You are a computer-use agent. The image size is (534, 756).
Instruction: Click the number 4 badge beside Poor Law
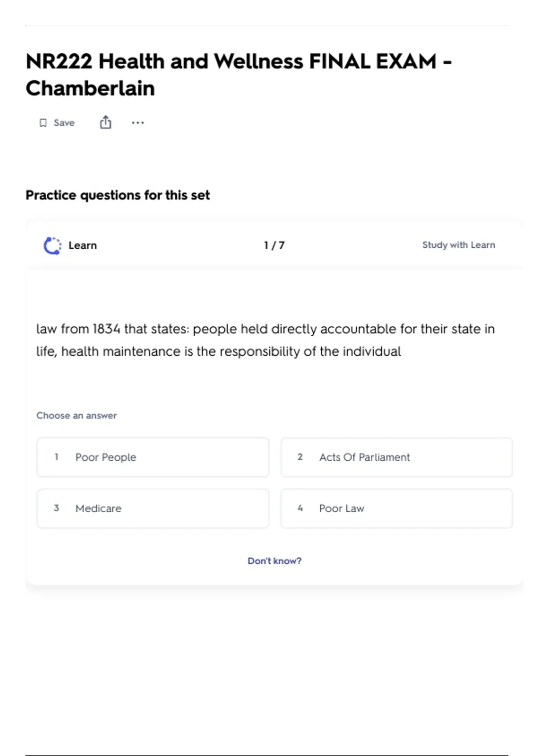coord(300,508)
